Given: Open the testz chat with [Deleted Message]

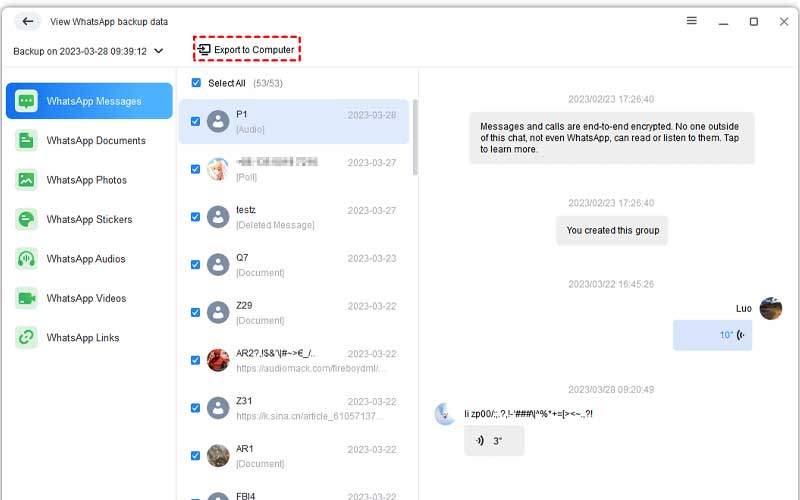Looking at the screenshot, I should [294, 217].
